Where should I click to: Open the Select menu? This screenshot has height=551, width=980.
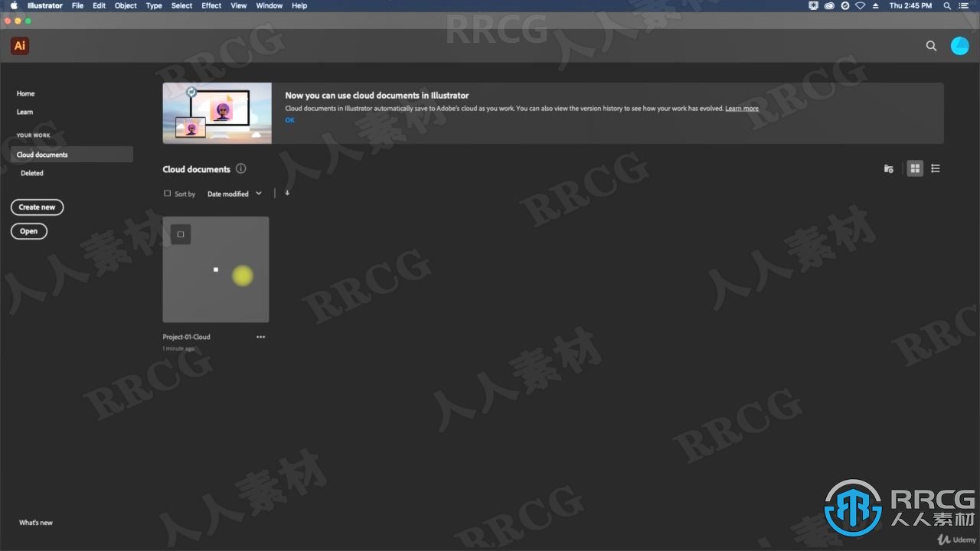(181, 5)
